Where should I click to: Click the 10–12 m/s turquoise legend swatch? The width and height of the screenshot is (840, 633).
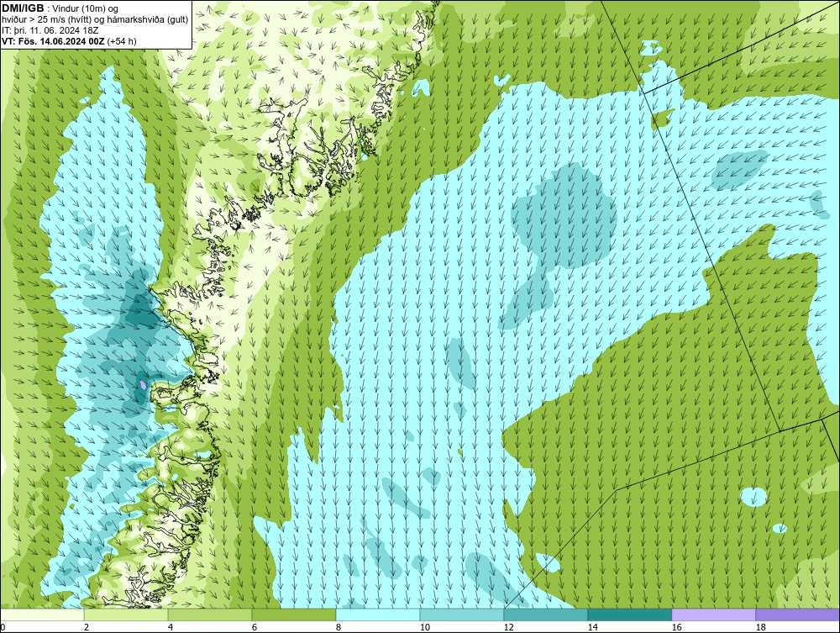tap(462, 615)
